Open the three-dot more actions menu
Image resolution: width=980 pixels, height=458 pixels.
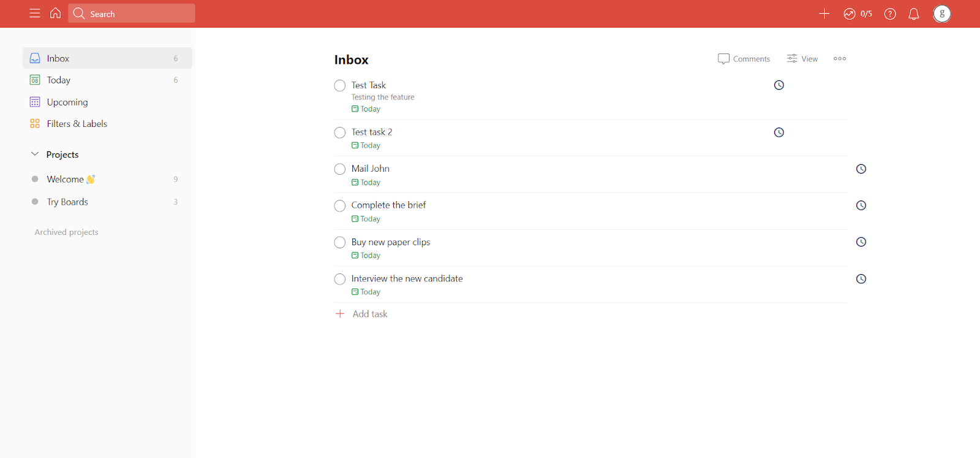(x=840, y=59)
